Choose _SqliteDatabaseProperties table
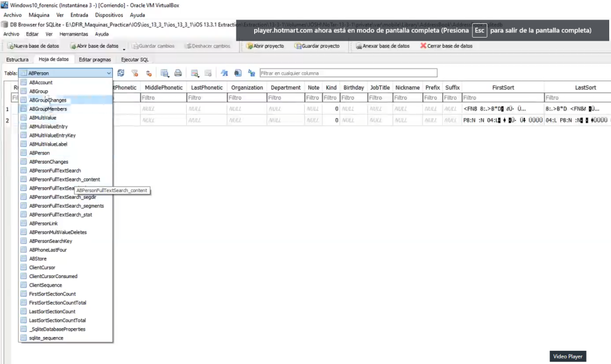Viewport: 611px width, 364px height. (66, 329)
